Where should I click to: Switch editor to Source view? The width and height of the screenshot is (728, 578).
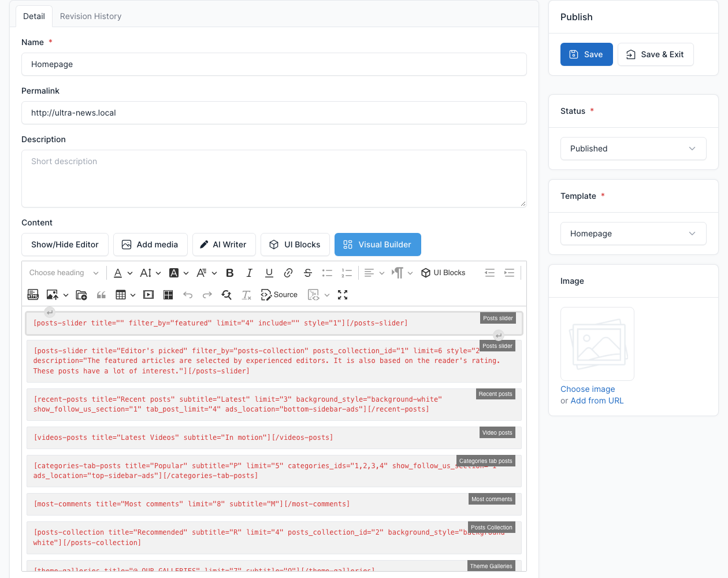coord(279,295)
